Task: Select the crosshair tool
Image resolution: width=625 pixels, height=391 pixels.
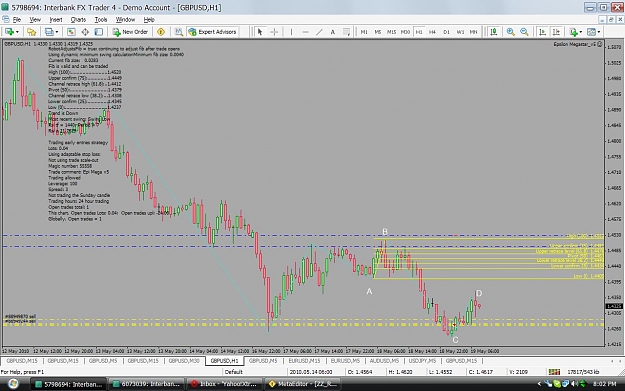Action: click(274, 32)
